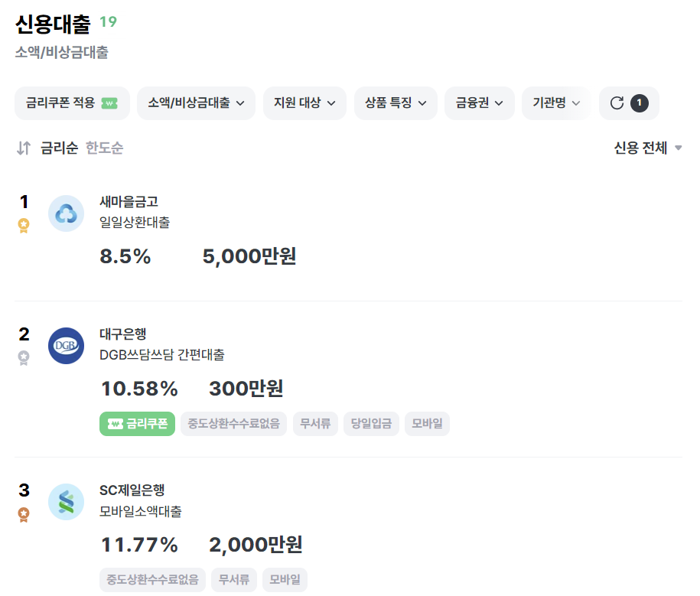This screenshot has width=700, height=596.
Task: Click the 당일입금 tag under DGB 쓰담쓰담 대출
Action: (x=371, y=423)
